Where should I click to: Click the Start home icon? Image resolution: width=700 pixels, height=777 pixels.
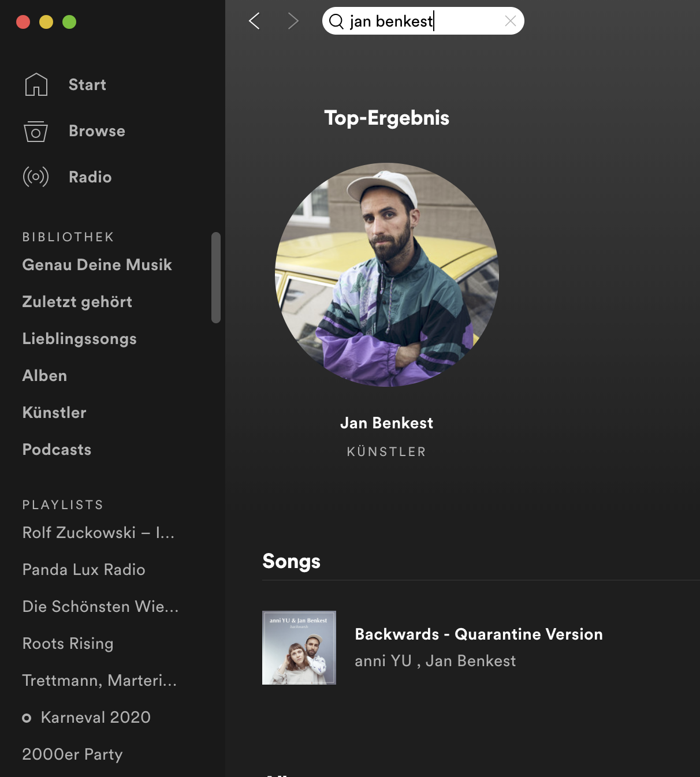click(36, 84)
